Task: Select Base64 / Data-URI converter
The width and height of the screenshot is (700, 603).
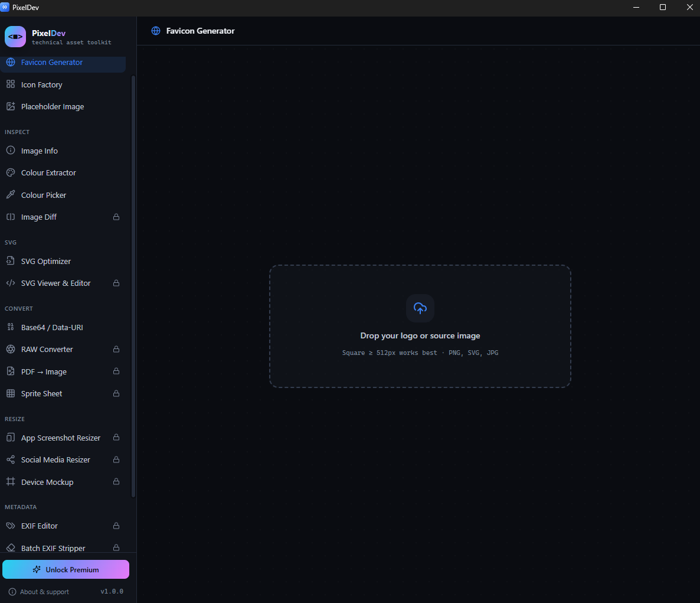Action: point(63,327)
